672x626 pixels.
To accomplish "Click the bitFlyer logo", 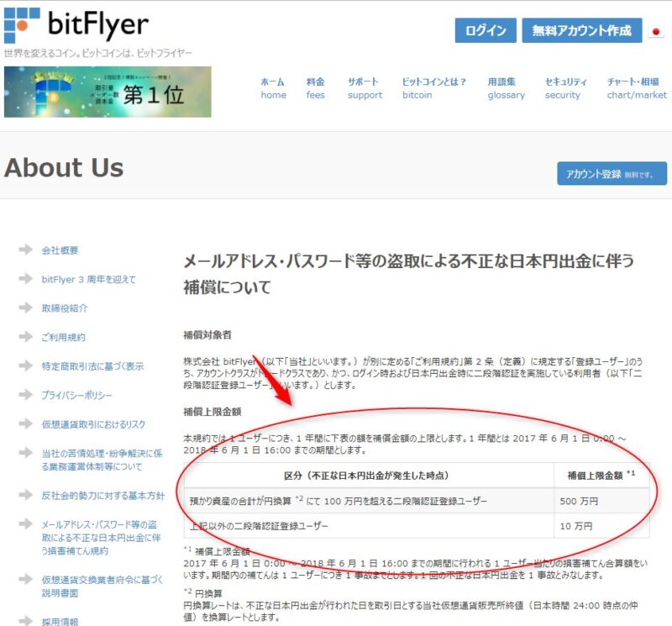I will click(76, 24).
